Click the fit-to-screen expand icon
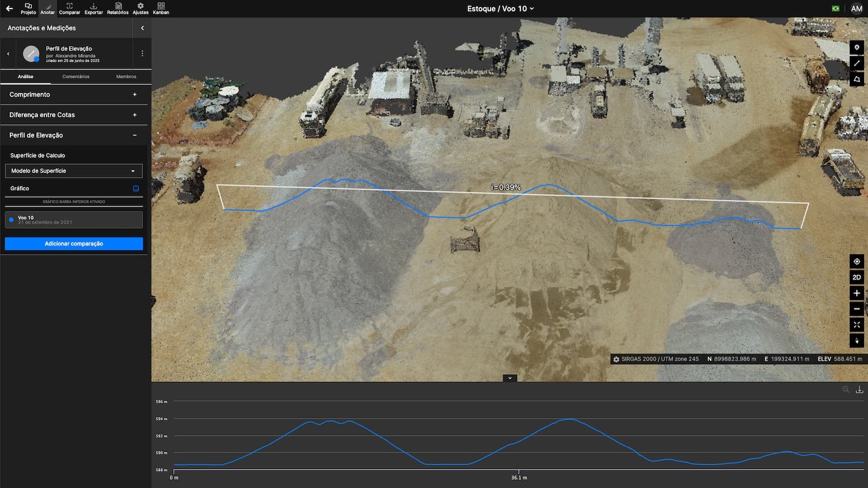The image size is (868, 488). click(x=856, y=325)
